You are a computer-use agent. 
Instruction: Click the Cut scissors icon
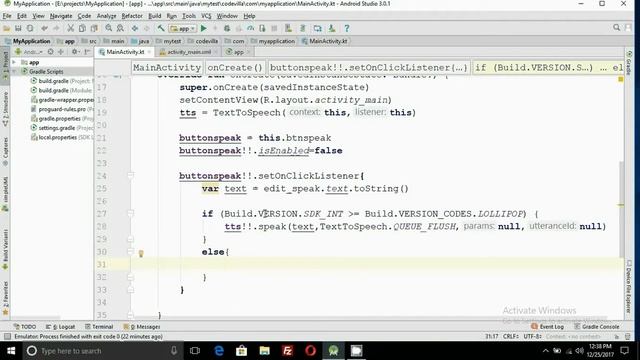pyautogui.click(x=71, y=29)
